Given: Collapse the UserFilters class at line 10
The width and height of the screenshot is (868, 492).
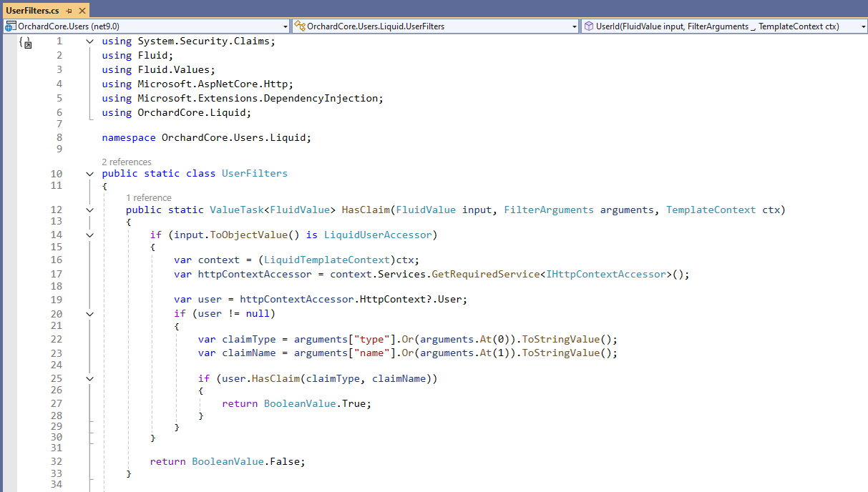Looking at the screenshot, I should 89,174.
